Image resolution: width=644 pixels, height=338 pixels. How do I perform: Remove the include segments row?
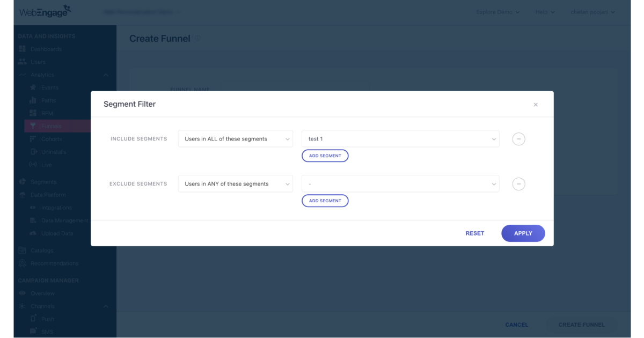coord(518,139)
